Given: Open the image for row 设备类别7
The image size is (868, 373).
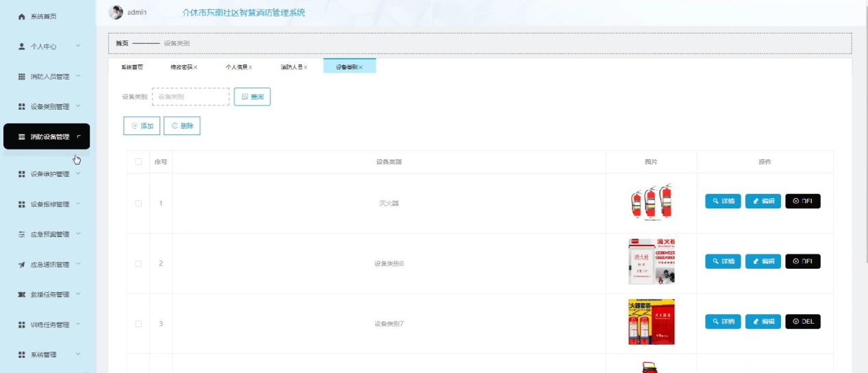Looking at the screenshot, I should click(652, 322).
